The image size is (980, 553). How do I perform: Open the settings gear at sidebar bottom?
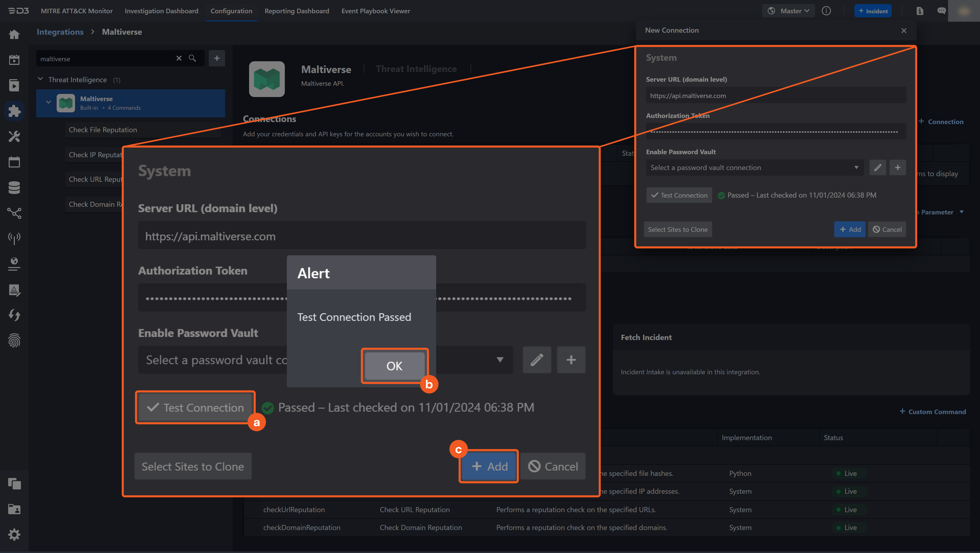click(x=14, y=534)
